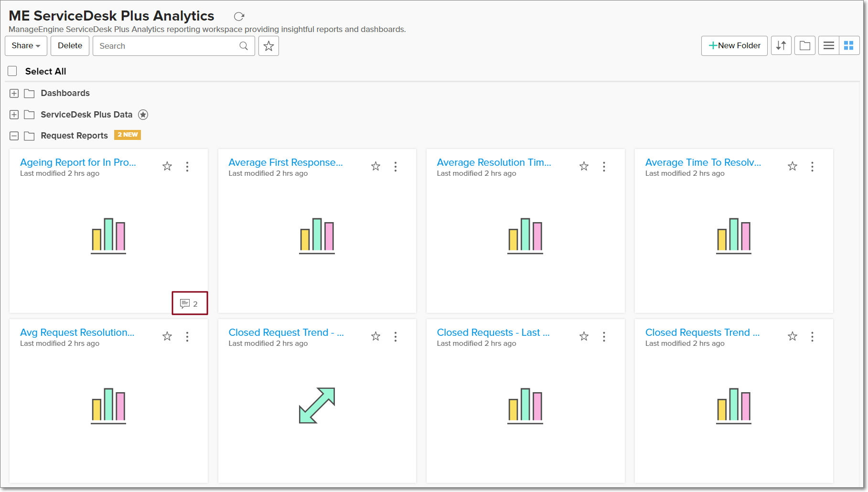
Task: Open more options for Closed Requests Trend ...
Action: point(812,337)
